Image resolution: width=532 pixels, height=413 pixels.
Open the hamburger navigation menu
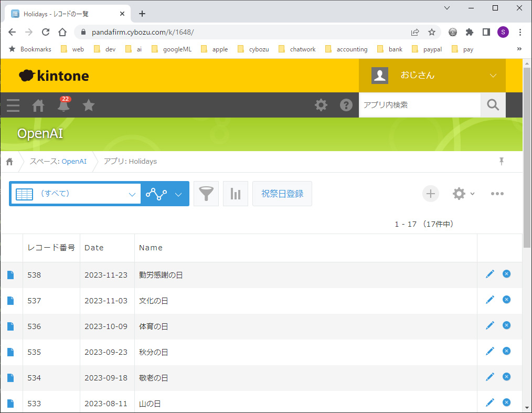click(x=13, y=105)
